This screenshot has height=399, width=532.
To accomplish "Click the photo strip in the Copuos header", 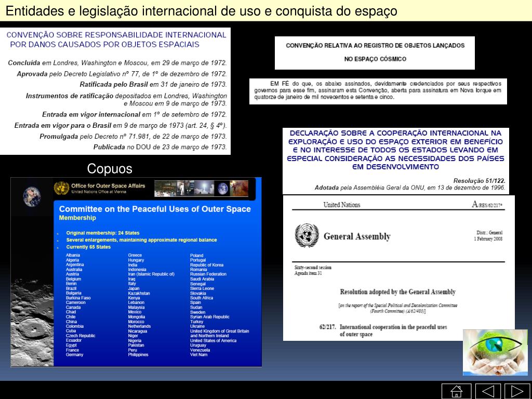I will pyautogui.click(x=202, y=189).
